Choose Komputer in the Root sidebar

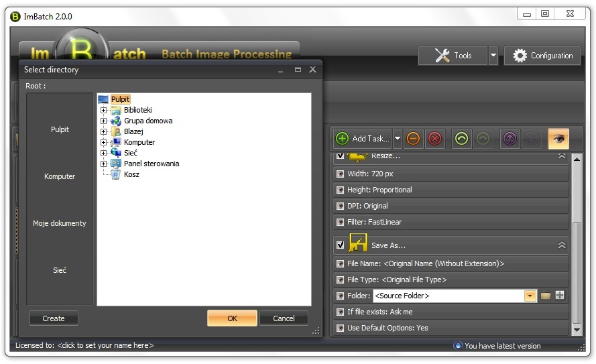coord(60,176)
